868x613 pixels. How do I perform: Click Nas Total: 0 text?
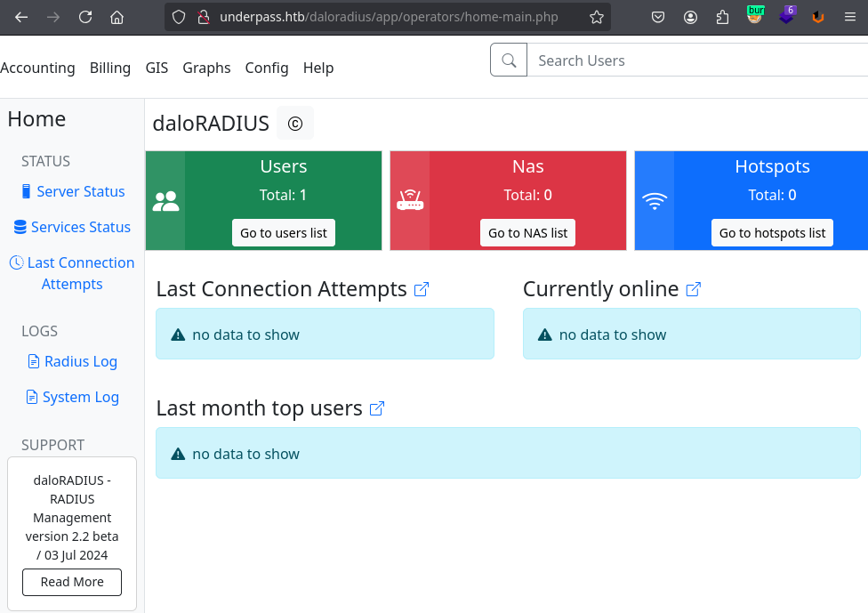tap(527, 195)
